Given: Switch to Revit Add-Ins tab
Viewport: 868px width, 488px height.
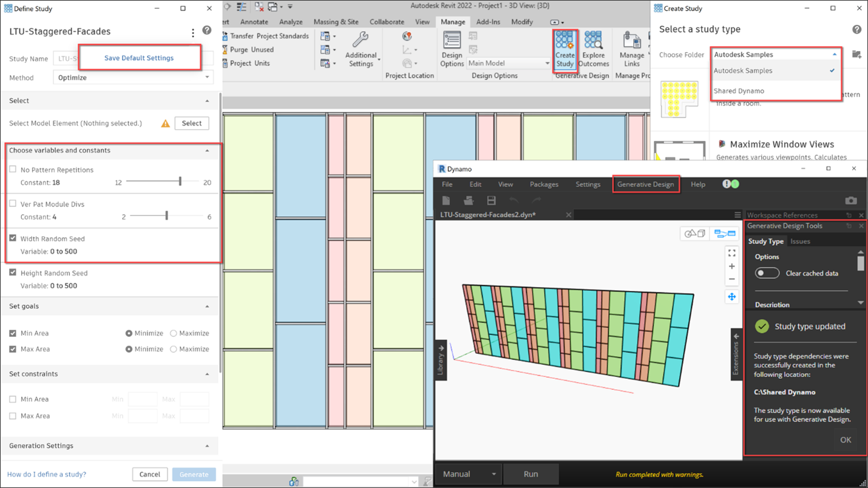Looking at the screenshot, I should click(488, 22).
